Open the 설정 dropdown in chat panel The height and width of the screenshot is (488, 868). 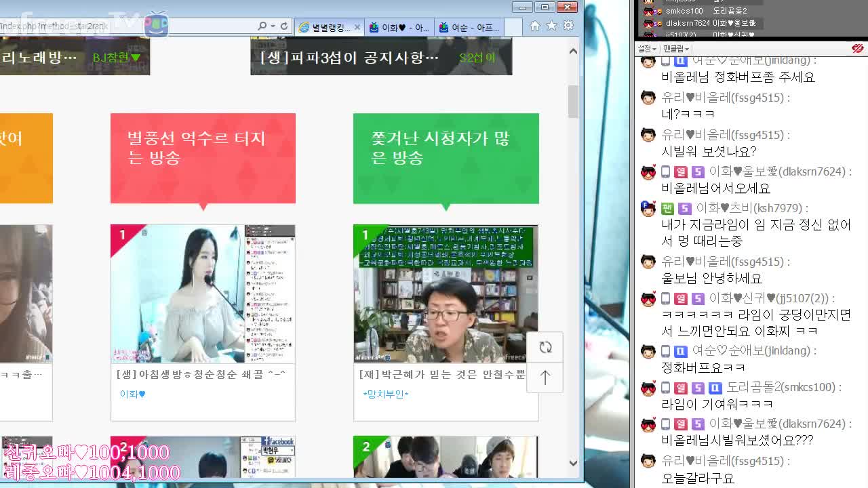(x=647, y=49)
